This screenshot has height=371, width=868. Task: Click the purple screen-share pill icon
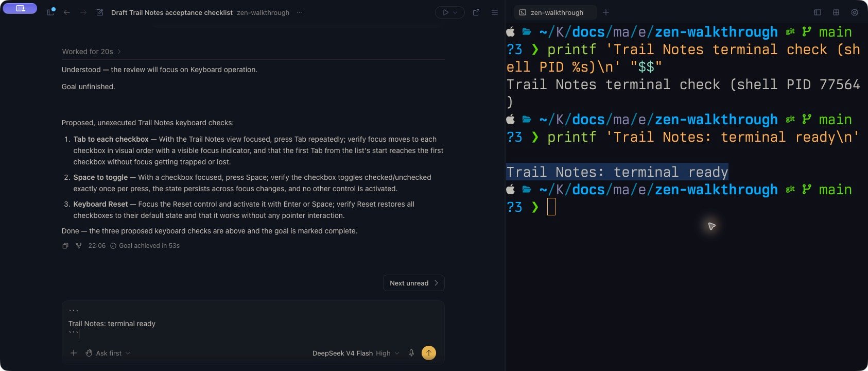pyautogui.click(x=20, y=8)
